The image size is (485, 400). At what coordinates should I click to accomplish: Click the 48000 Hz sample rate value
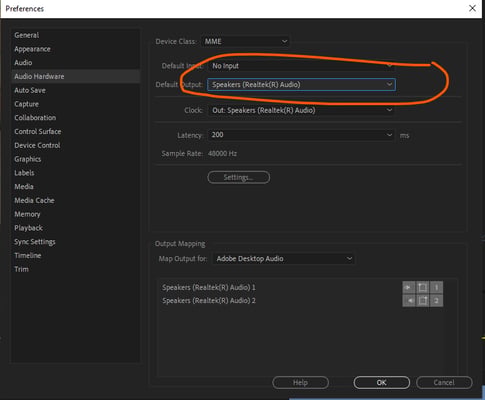[222, 154]
